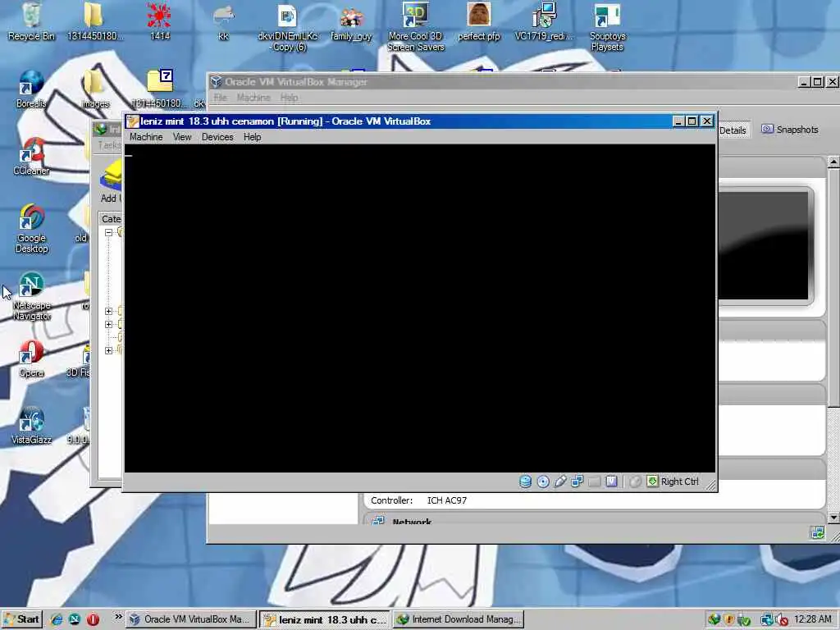
Task: Select the Souptoys Playsets shortcut
Action: click(607, 27)
